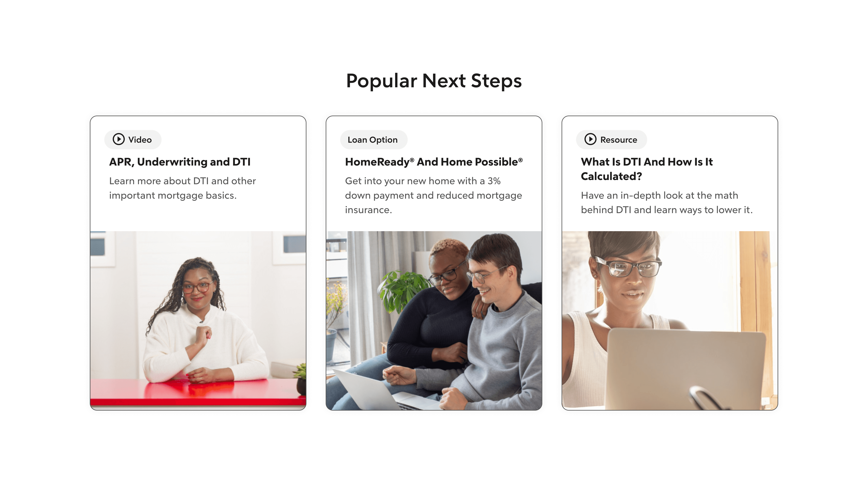Image resolution: width=868 pixels, height=478 pixels.
Task: Click the woman with glasses and laptop photo
Action: (670, 320)
